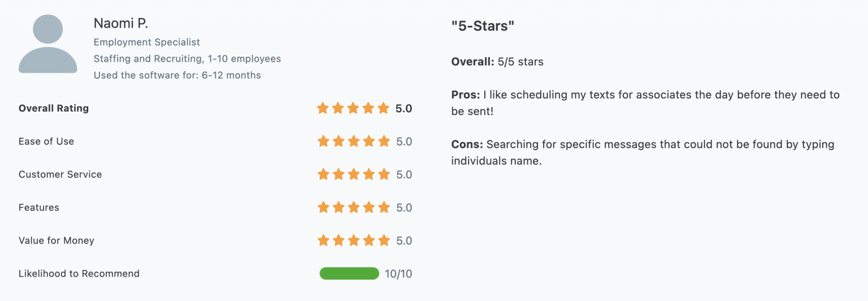Click the Value for Money label

(57, 241)
